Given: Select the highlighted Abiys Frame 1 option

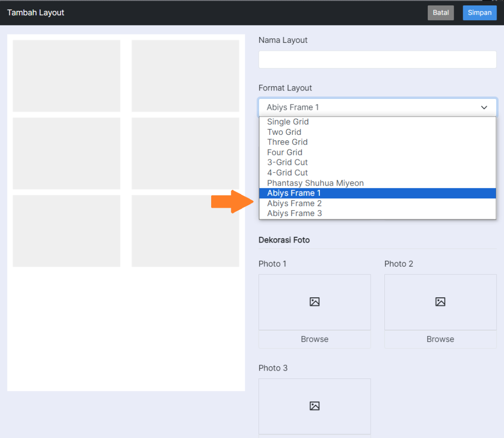Looking at the screenshot, I should point(378,193).
